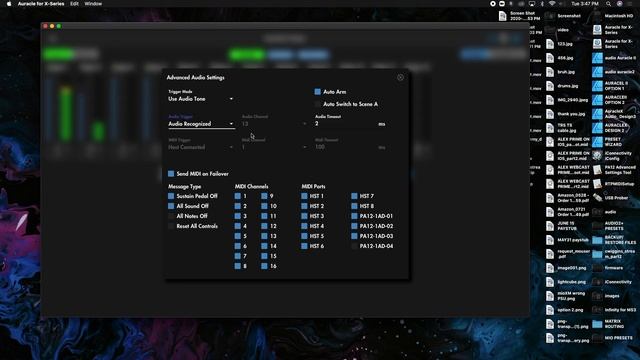
Task: Edit the MIDI Timeout value field
Action: click(x=345, y=147)
